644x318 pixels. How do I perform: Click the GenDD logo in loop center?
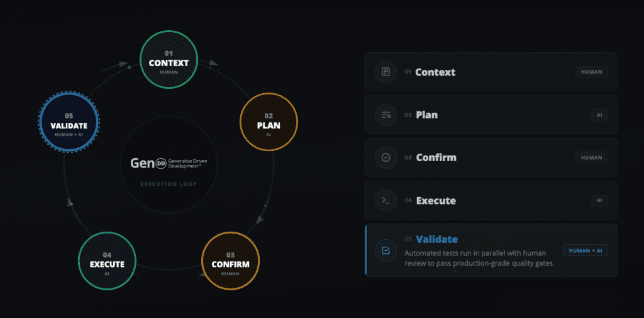pyautogui.click(x=169, y=163)
